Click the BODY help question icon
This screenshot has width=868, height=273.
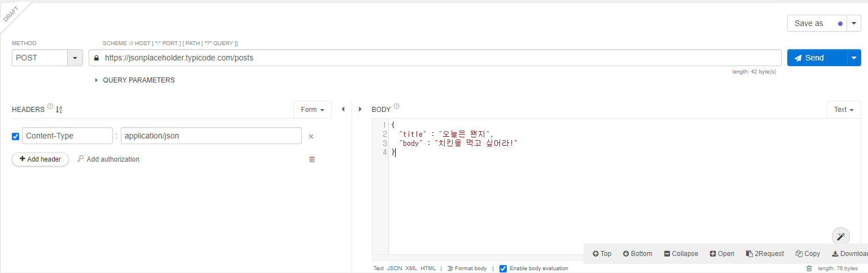396,106
